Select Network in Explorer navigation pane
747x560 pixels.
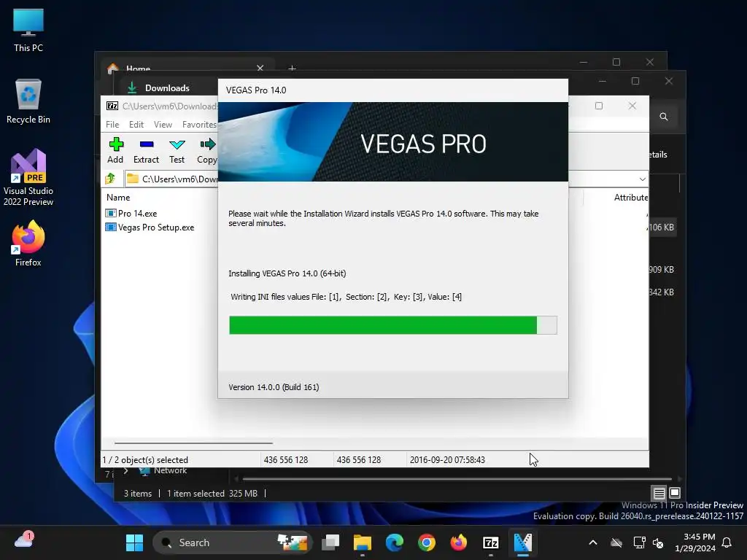(170, 470)
